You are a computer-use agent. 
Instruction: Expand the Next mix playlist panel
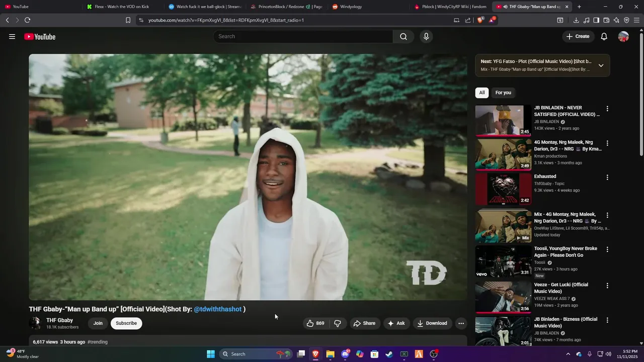tap(601, 65)
